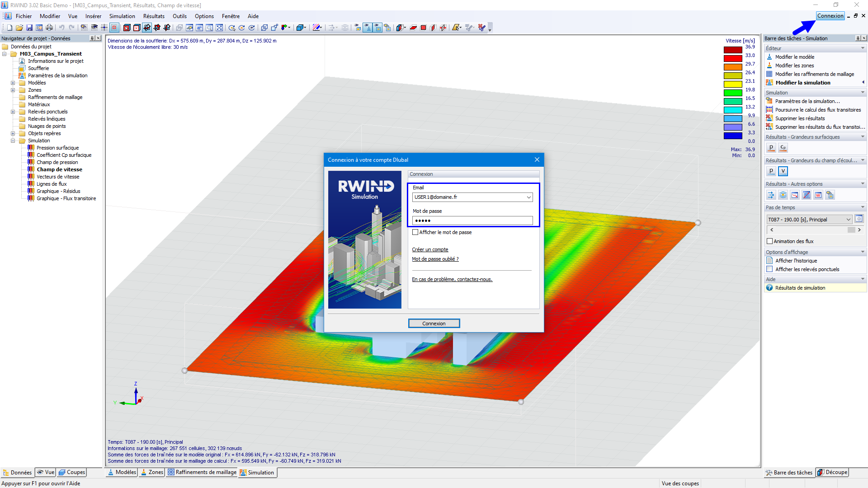Click the time step settings icon beside T087 dropdown
This screenshot has width=868, height=488.
click(x=859, y=219)
